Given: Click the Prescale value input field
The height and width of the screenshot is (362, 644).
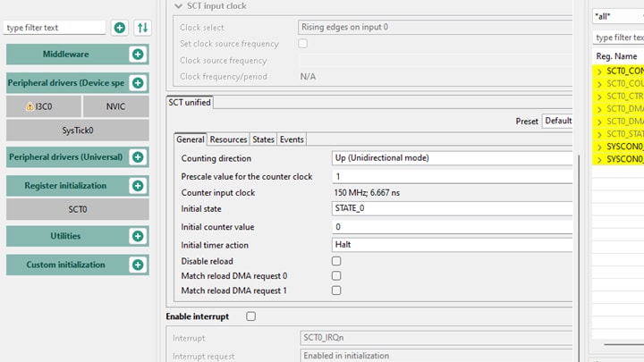Looking at the screenshot, I should 452,176.
